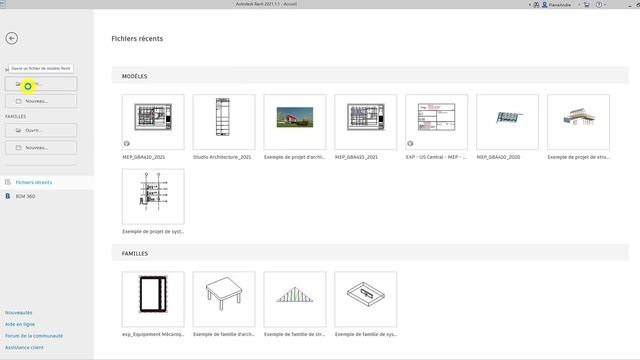Expand the dropdown arrow next to PierreAndre
Screen dimensions: 640x360
[579, 4]
